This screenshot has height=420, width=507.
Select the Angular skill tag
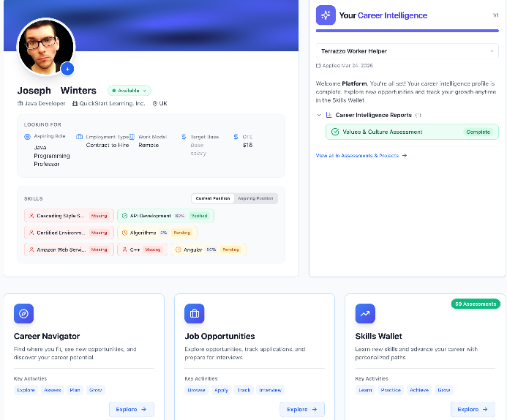click(208, 250)
